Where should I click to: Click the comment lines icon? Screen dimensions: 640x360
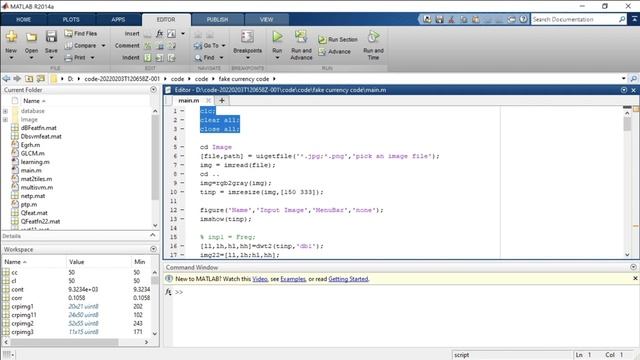click(148, 46)
